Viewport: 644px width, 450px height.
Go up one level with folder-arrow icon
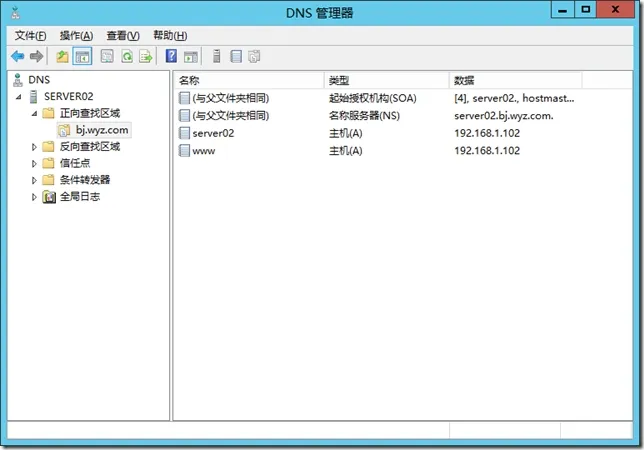tap(62, 56)
